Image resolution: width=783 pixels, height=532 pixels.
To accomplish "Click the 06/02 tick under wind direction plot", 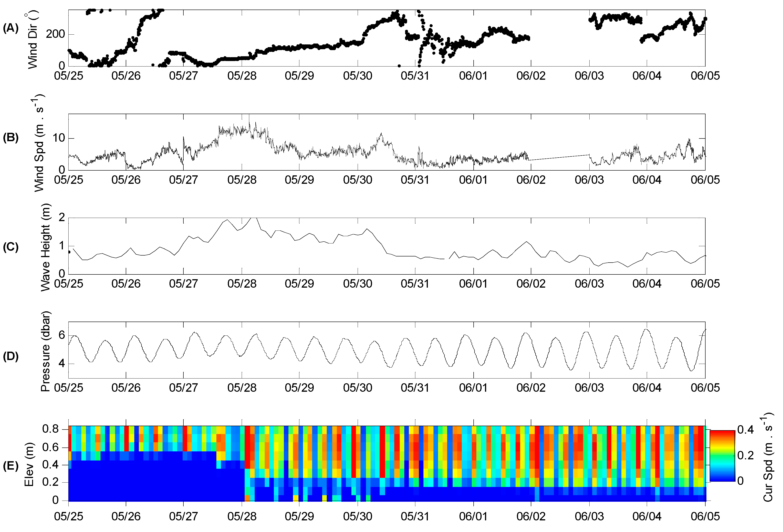I will 531,76.
